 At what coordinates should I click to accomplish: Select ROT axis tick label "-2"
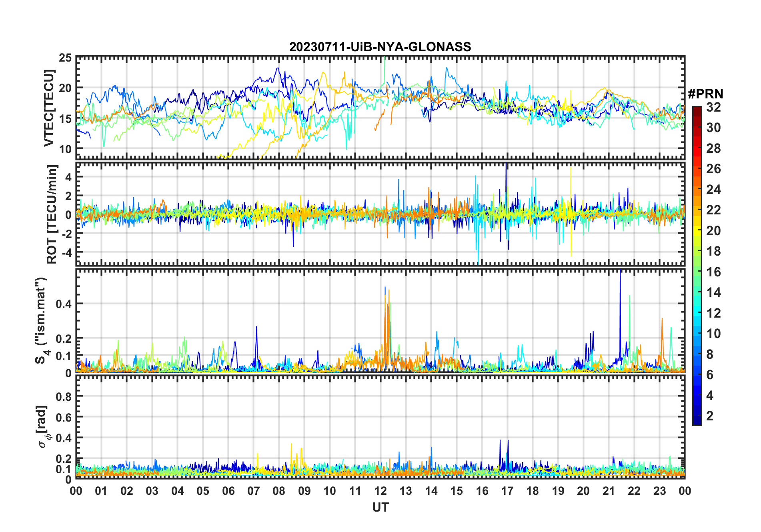67,234
